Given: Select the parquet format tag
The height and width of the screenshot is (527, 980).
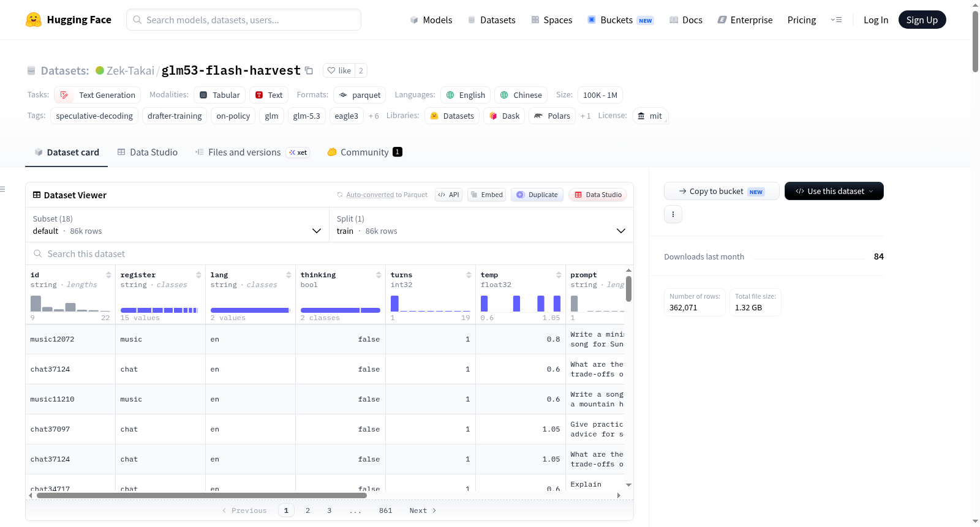Looking at the screenshot, I should 360,95.
